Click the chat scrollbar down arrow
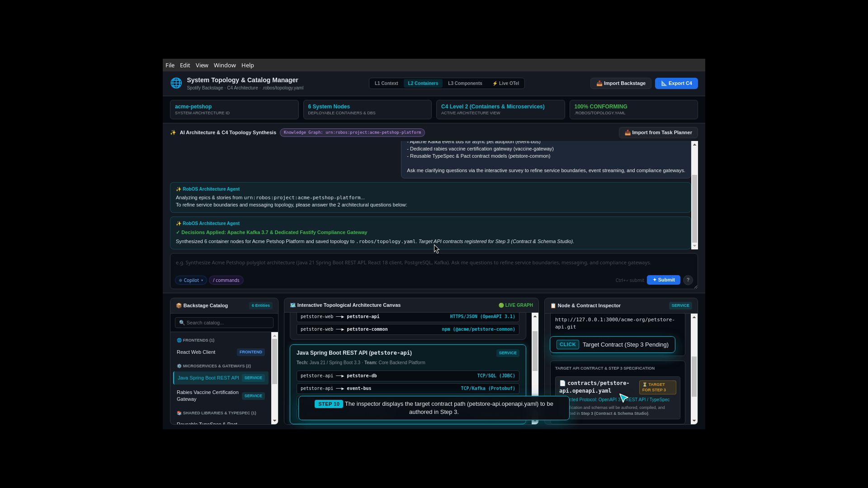 click(695, 246)
